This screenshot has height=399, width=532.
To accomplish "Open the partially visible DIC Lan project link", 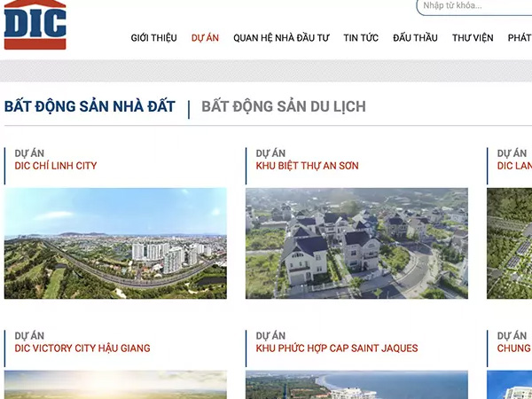I will click(x=514, y=166).
